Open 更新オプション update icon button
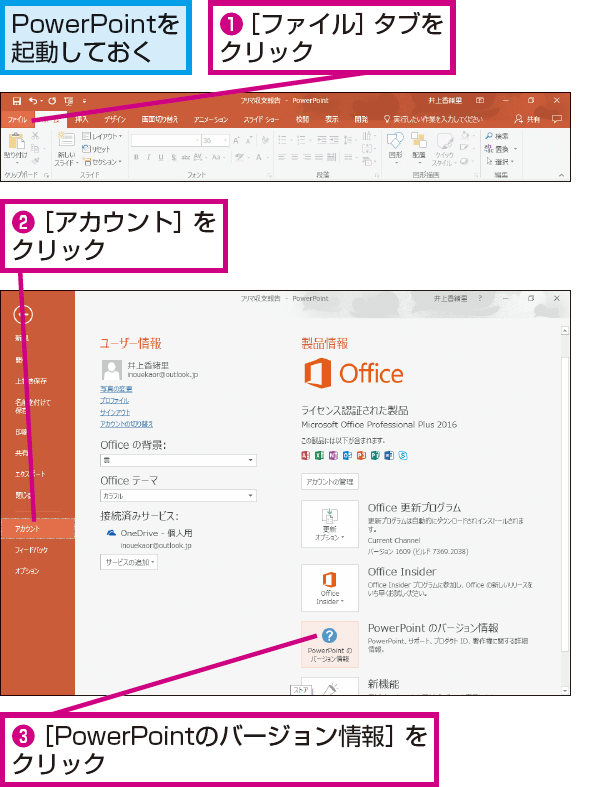Screen dimensions: 600x787 pyautogui.click(x=330, y=523)
